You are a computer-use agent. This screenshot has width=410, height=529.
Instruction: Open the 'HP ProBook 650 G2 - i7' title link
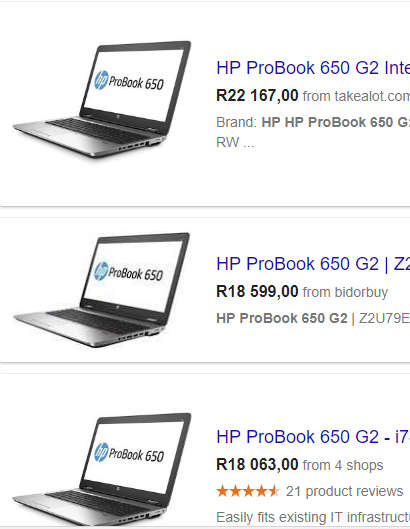[313, 437]
